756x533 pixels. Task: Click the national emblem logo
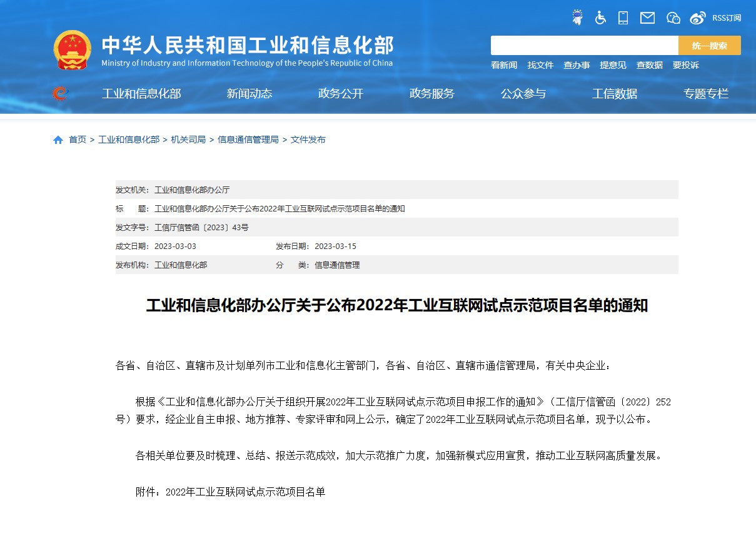(72, 50)
